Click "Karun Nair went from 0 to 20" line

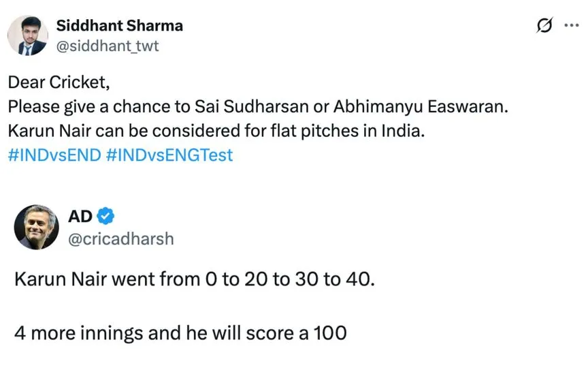pos(194,279)
